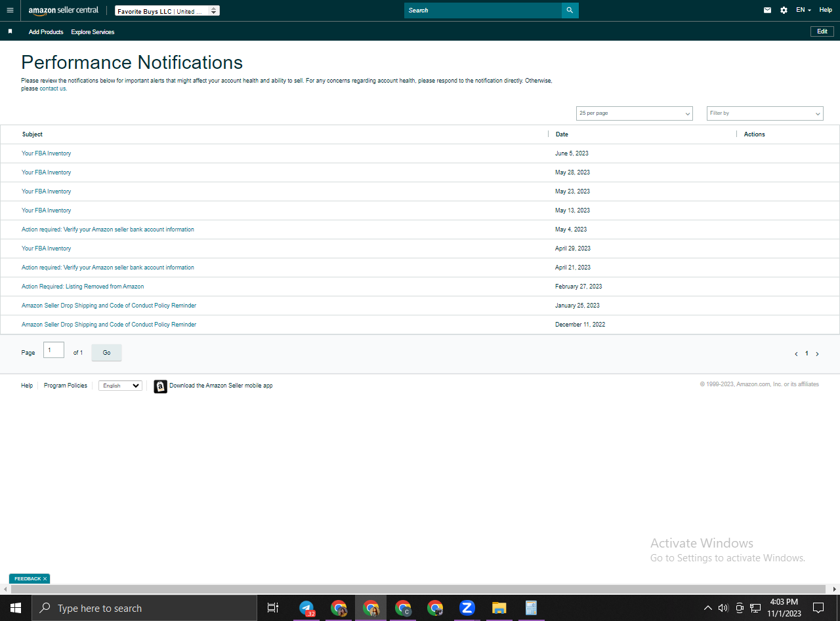This screenshot has height=621, width=840.
Task: Open Help in the top bar
Action: click(x=826, y=10)
